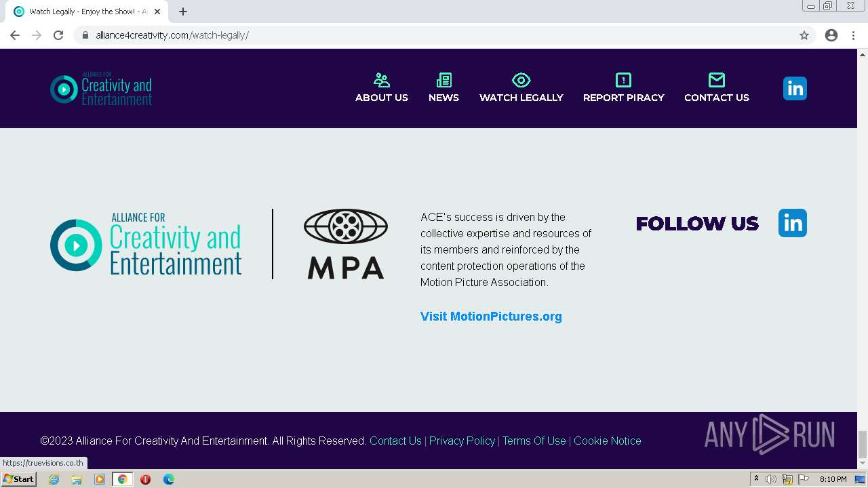868x488 pixels.
Task: Open the REPORT PIRACY menu item
Action: coord(624,98)
